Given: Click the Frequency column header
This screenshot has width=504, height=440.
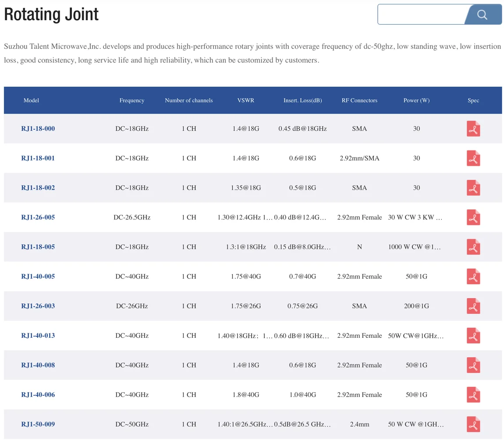Looking at the screenshot, I should click(x=132, y=100).
